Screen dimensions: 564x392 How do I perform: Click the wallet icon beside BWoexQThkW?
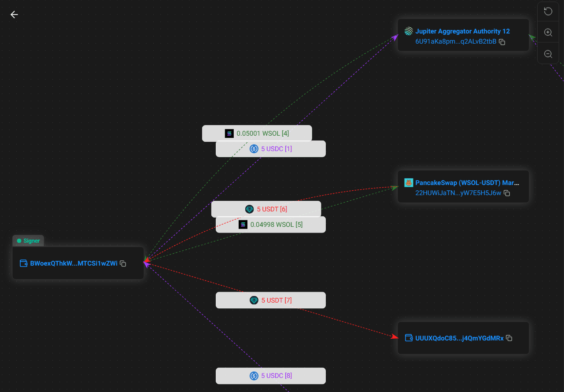24,263
